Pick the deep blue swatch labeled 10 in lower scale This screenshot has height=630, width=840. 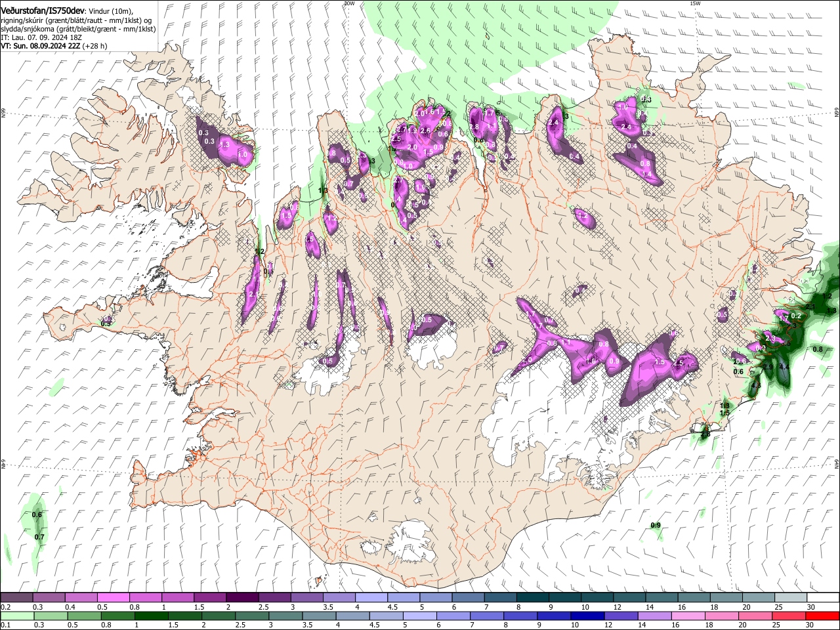pos(588,616)
